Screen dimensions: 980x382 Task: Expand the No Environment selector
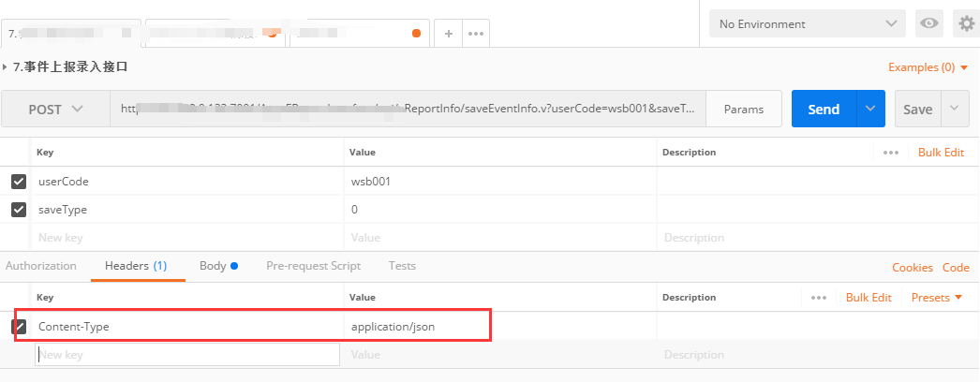[807, 23]
